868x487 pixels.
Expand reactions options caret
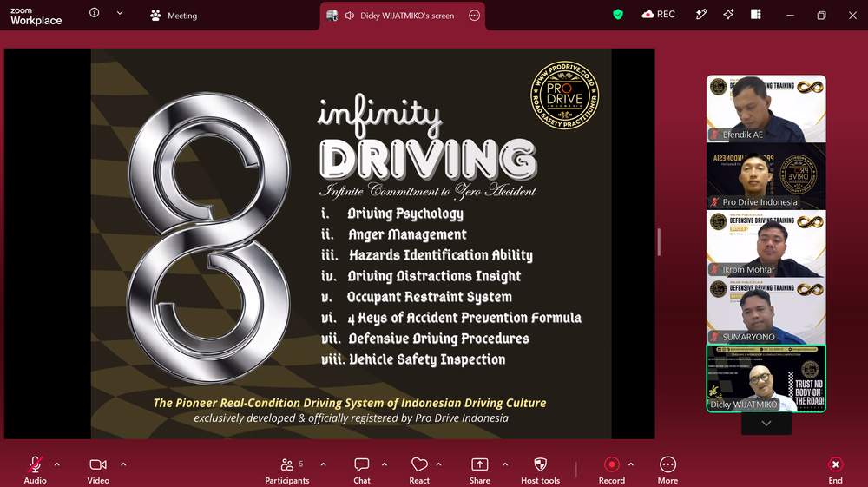[439, 464]
